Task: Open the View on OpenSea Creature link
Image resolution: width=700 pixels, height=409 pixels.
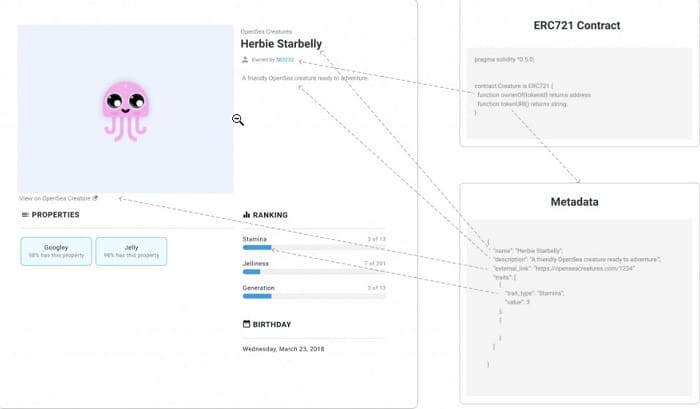Action: tap(55, 198)
